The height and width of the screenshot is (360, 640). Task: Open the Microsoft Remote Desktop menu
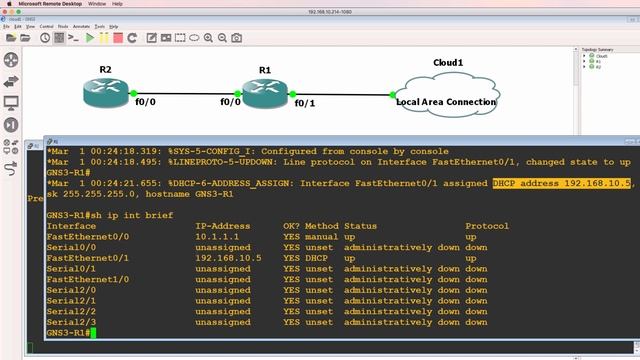(50, 4)
